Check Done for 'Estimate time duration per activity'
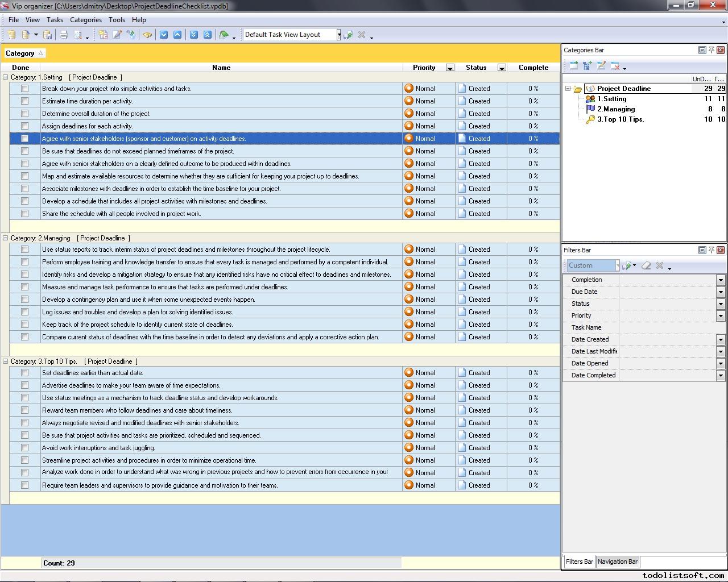Image resolution: width=728 pixels, height=582 pixels. tap(24, 101)
